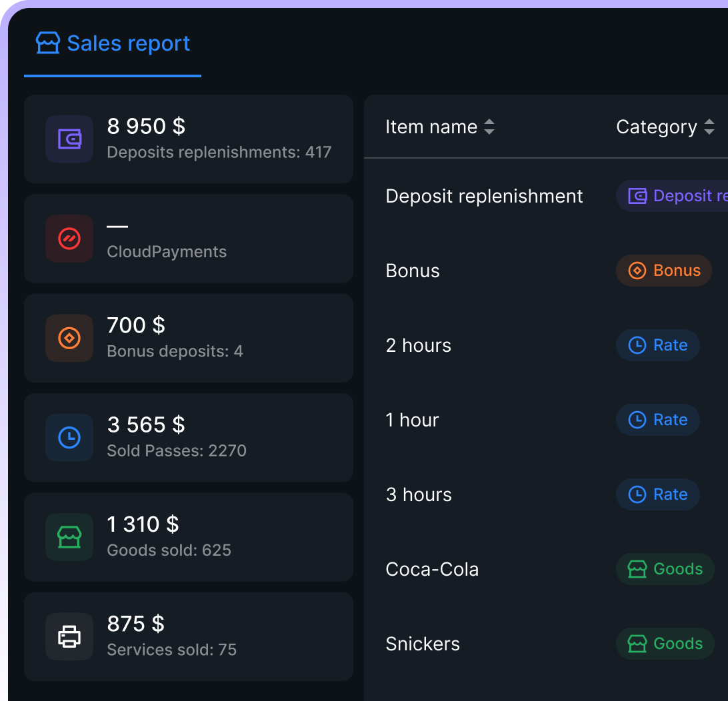728x701 pixels.
Task: Open the 875 $ Services sold card
Action: pos(189,636)
